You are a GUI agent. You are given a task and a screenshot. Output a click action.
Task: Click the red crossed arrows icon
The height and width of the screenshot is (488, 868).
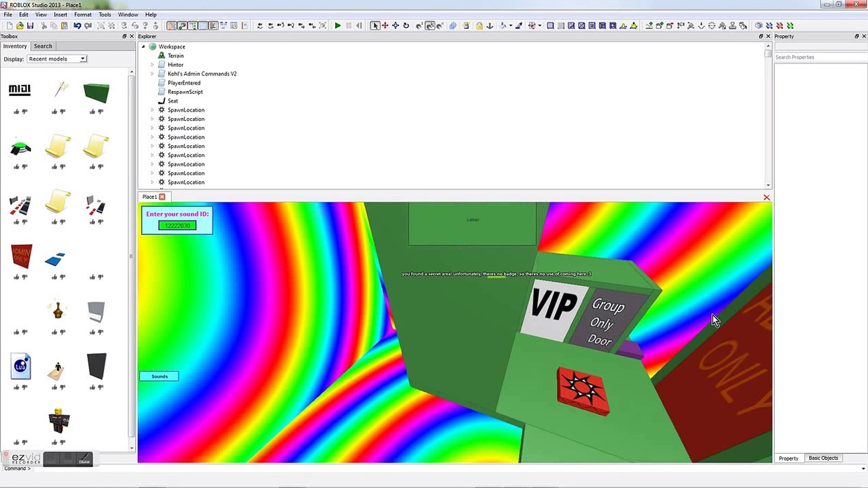coord(780,26)
